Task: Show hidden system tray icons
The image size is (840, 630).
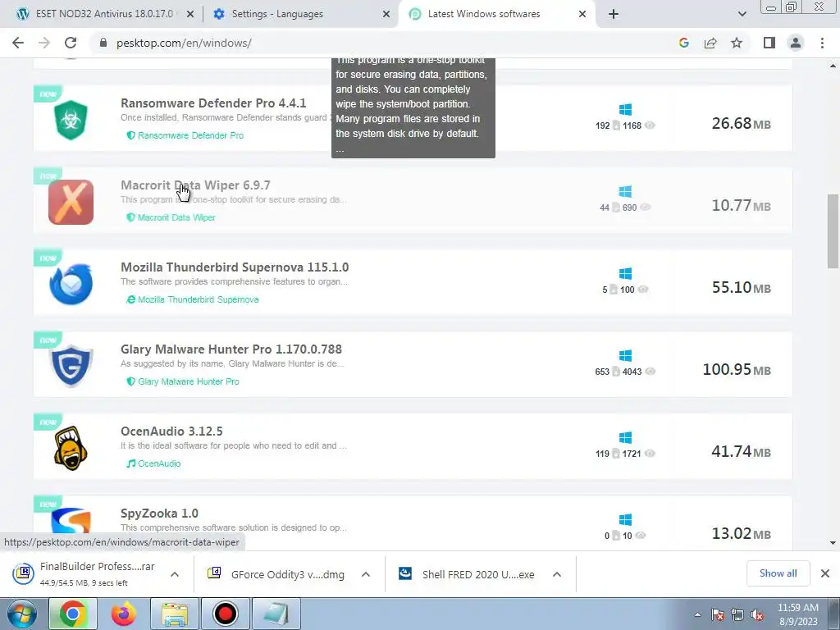Action: click(x=697, y=615)
